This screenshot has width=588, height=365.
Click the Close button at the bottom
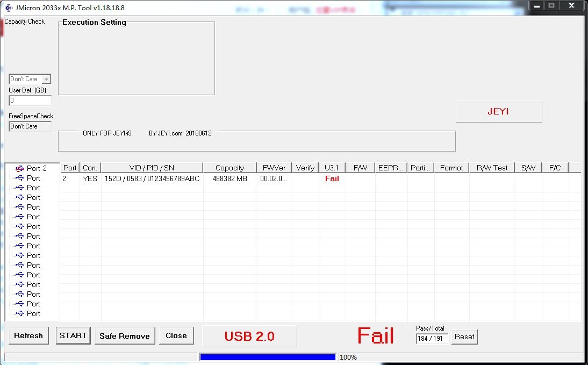pyautogui.click(x=176, y=335)
